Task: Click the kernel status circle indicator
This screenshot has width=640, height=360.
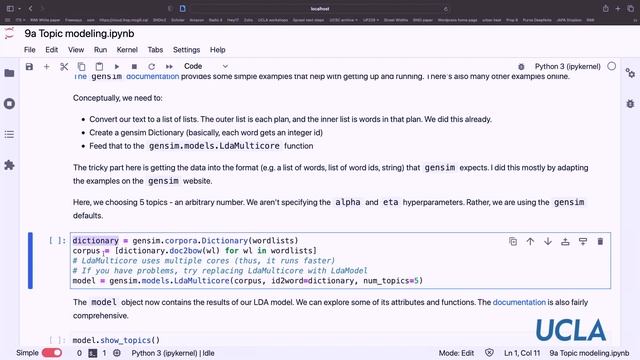Action: tap(611, 66)
